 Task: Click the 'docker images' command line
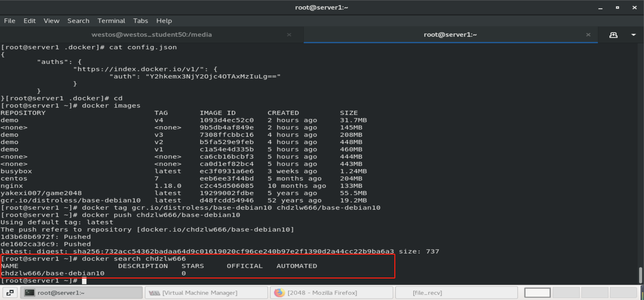point(70,106)
